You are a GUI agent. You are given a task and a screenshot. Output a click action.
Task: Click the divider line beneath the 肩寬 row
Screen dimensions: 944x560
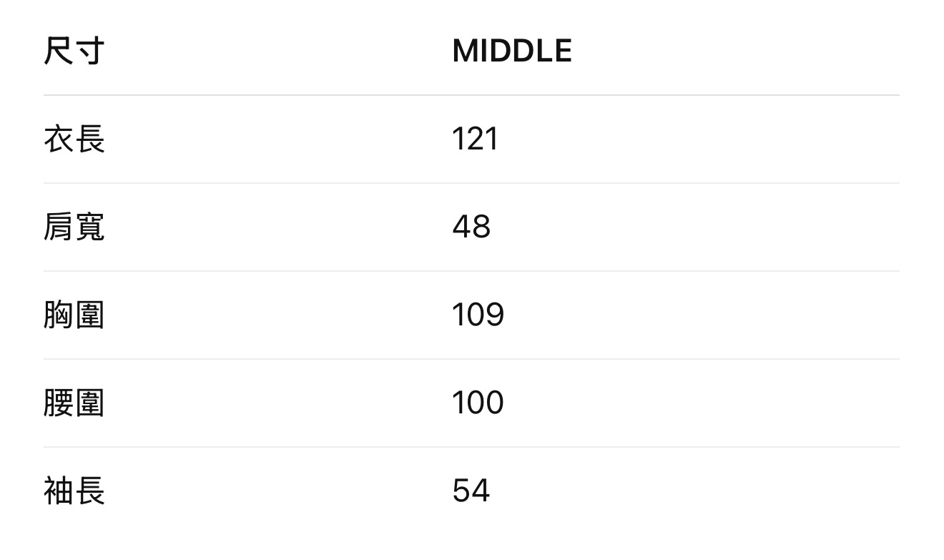pyautogui.click(x=471, y=271)
